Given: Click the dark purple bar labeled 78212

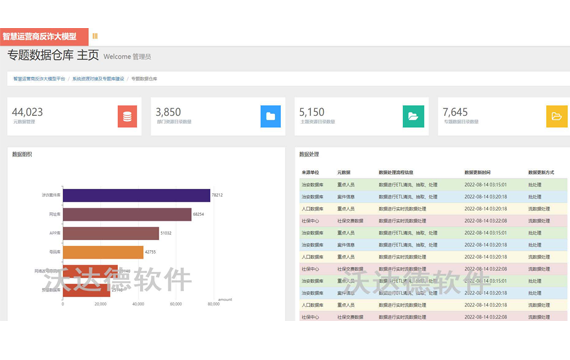Looking at the screenshot, I should click(136, 195).
